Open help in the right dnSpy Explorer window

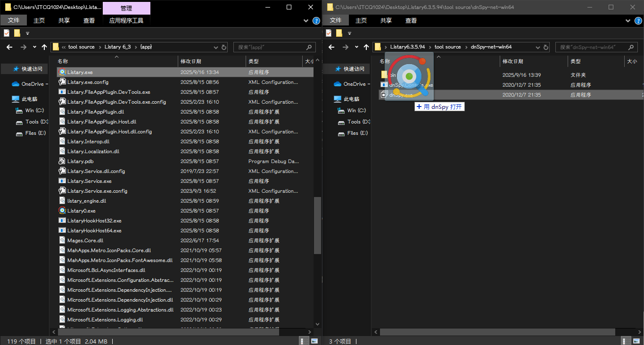(x=639, y=21)
